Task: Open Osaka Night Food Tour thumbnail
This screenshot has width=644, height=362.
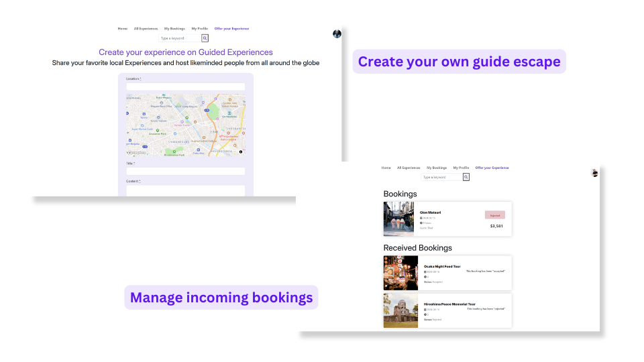Action: 400,273
